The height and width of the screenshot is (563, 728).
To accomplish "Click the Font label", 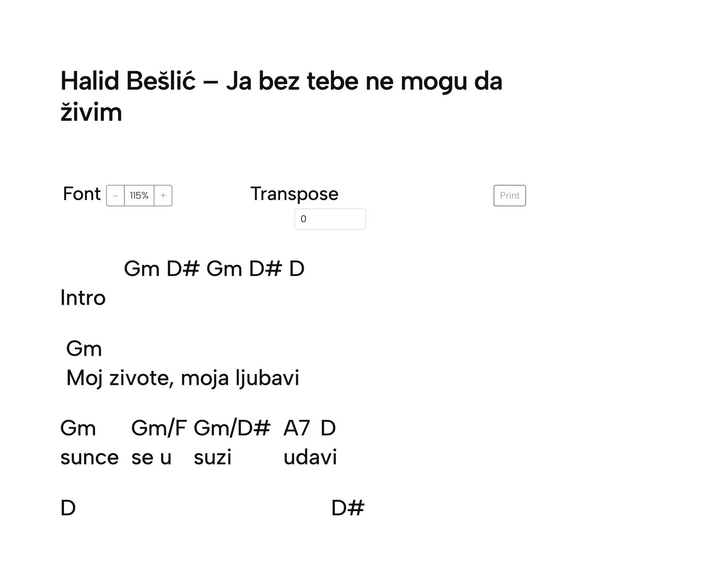I will pos(82,194).
